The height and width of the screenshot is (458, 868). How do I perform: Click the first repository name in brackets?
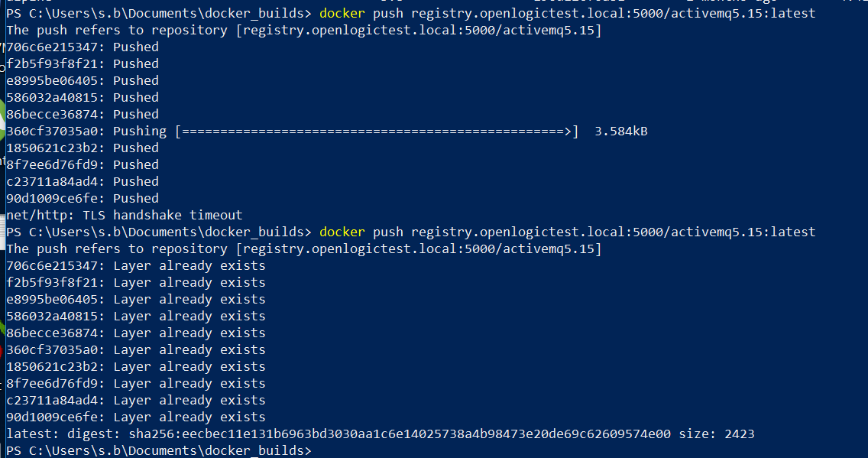point(419,30)
